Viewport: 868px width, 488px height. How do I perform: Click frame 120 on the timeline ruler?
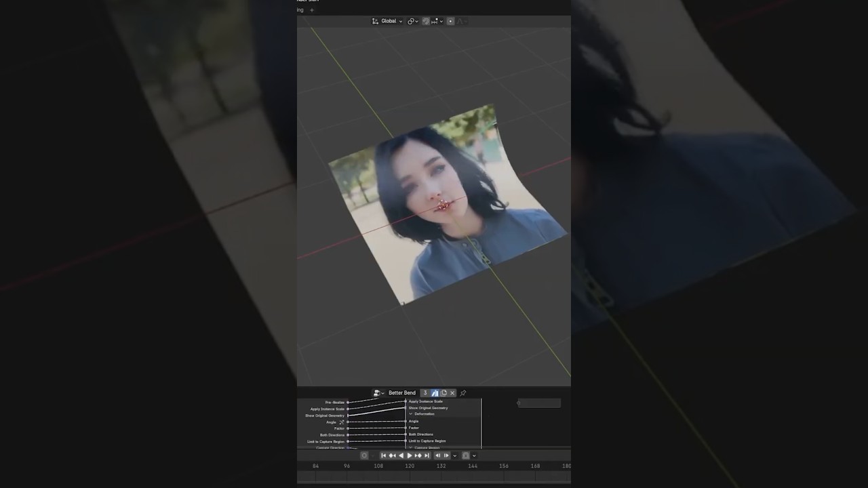410,466
